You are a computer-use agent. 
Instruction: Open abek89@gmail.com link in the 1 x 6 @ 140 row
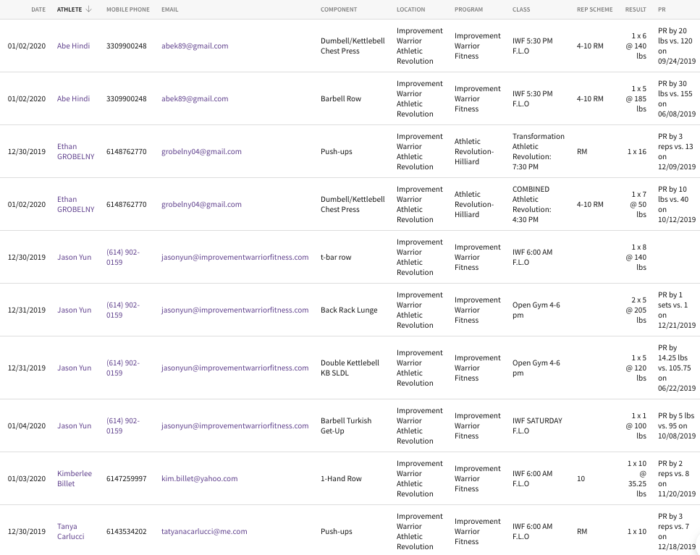(195, 46)
